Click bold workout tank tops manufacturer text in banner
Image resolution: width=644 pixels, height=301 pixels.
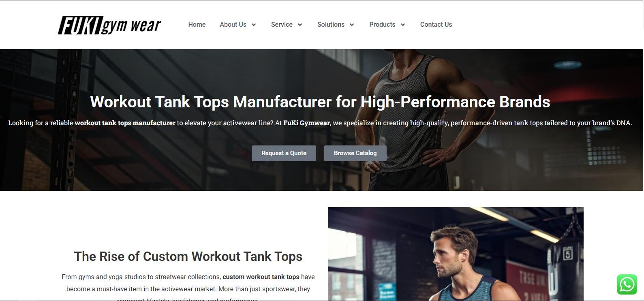click(125, 123)
